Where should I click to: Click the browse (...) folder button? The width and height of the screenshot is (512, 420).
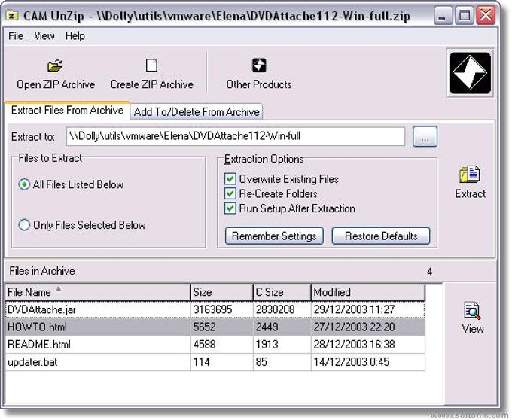(x=425, y=136)
